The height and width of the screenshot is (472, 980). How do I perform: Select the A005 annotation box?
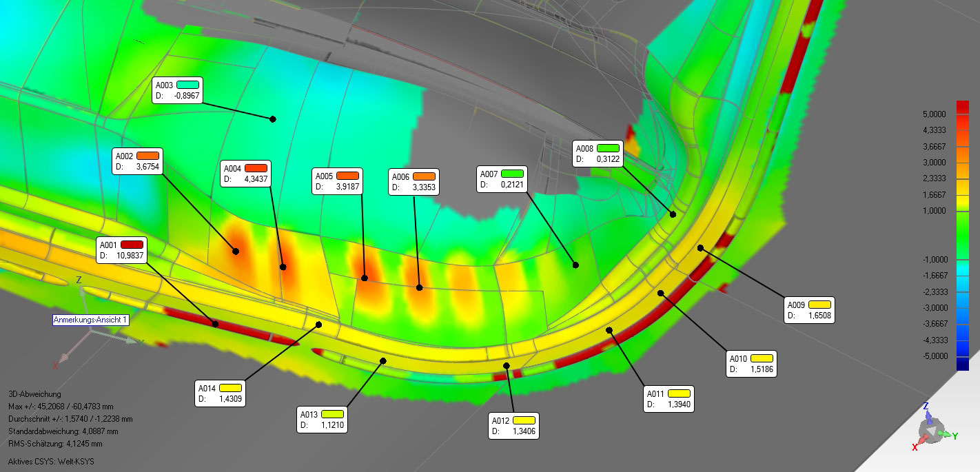click(x=338, y=181)
